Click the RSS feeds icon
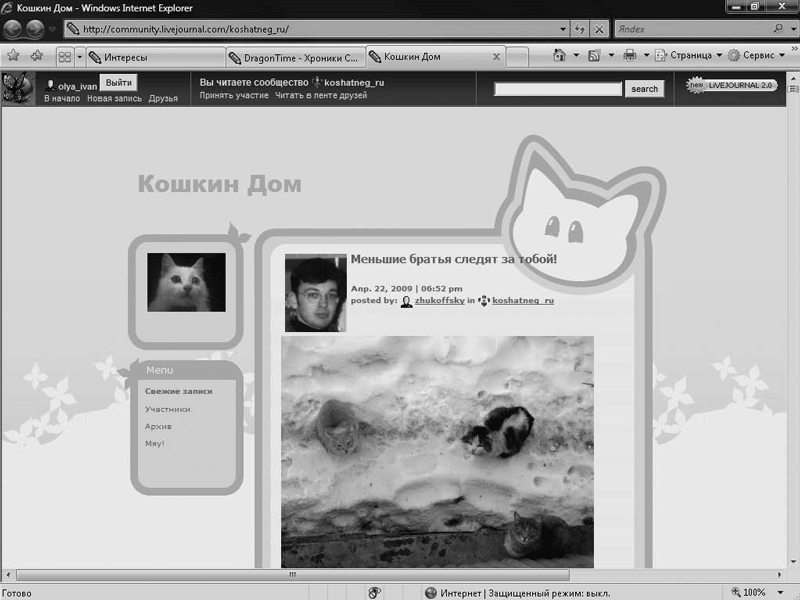 [x=594, y=56]
